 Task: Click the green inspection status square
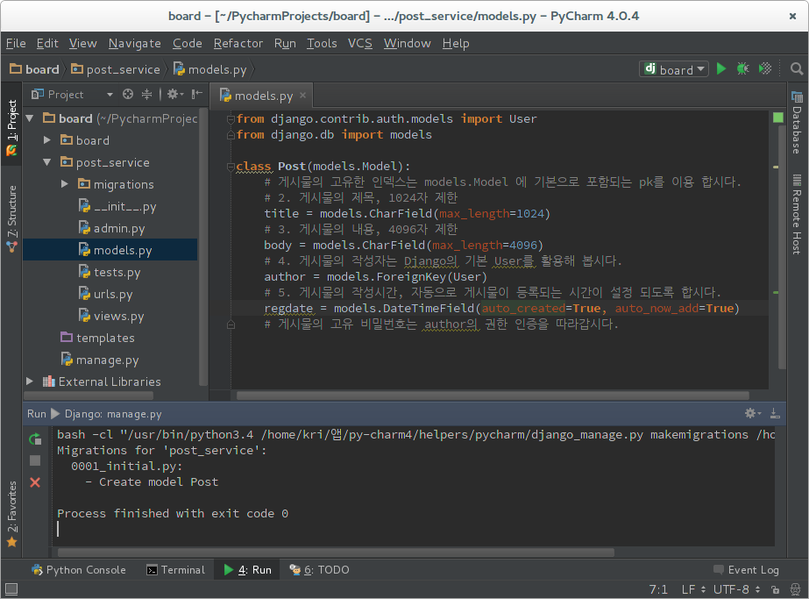click(778, 118)
